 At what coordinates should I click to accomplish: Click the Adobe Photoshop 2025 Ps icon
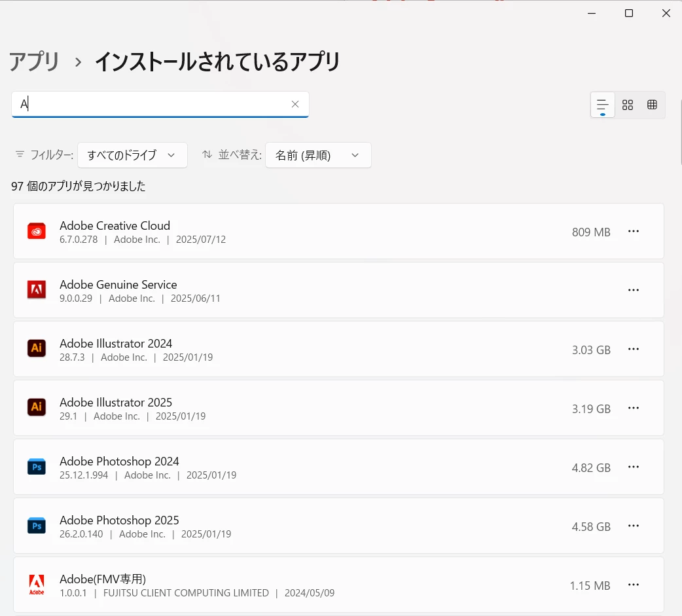37,526
